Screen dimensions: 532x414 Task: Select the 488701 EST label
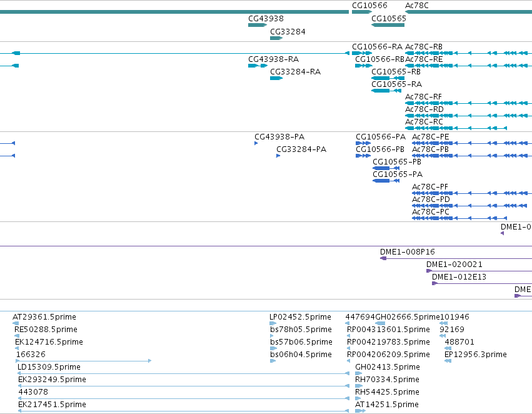point(459,343)
